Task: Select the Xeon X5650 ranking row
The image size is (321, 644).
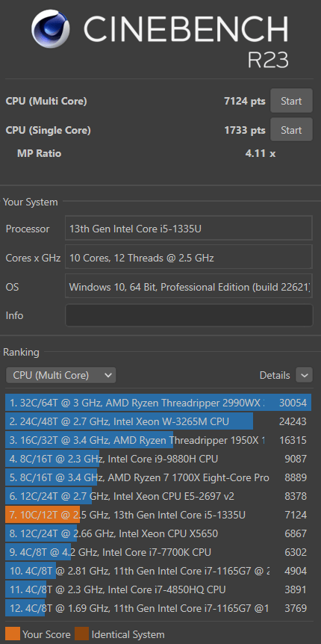Action: (x=158, y=533)
